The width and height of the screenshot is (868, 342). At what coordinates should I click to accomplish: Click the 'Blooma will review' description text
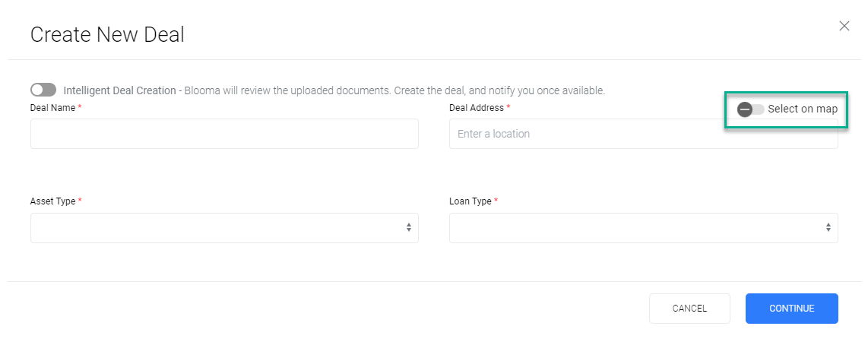click(395, 90)
